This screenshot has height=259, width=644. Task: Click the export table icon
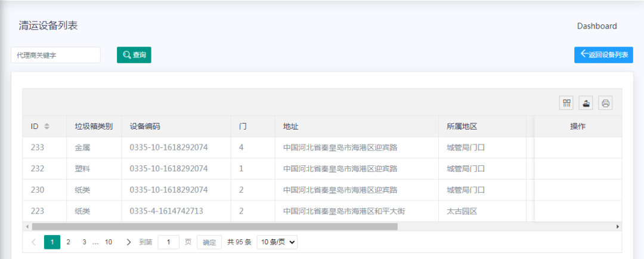point(586,103)
